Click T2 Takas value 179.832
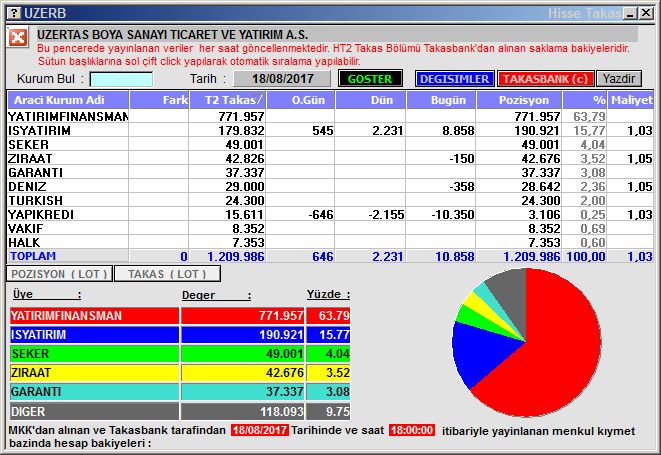This screenshot has height=455, width=661. [x=241, y=131]
